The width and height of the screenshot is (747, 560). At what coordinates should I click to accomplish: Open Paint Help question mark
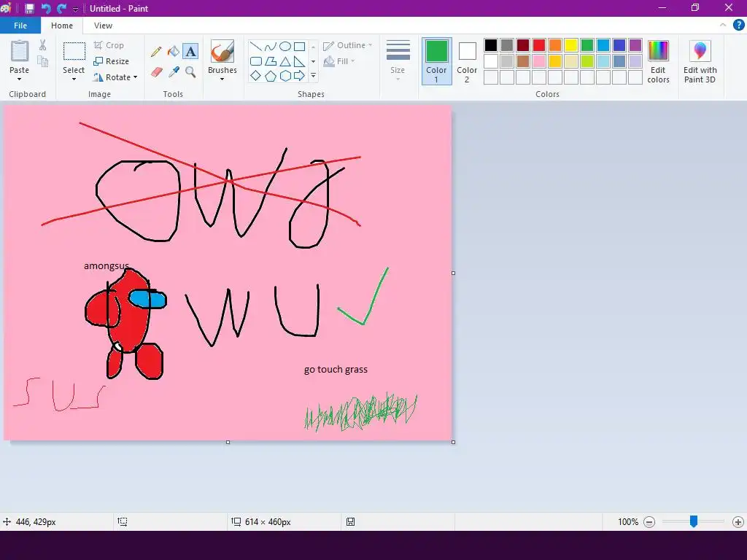coord(738,26)
